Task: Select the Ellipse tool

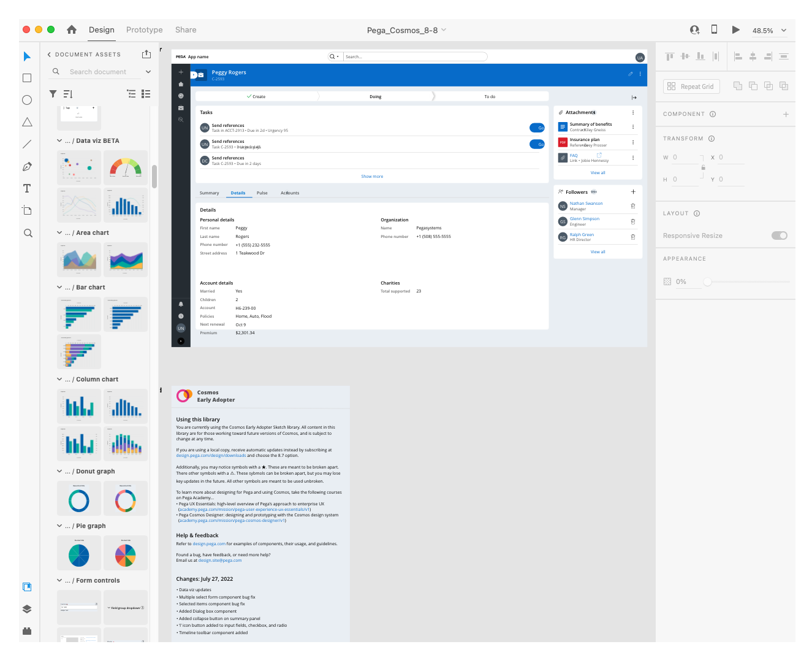Action: 27,100
